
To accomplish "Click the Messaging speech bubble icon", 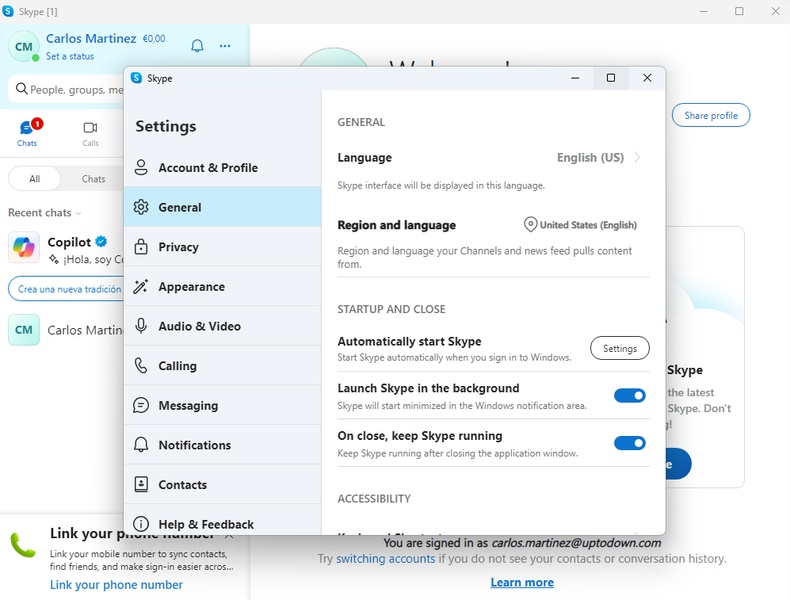I will click(141, 405).
